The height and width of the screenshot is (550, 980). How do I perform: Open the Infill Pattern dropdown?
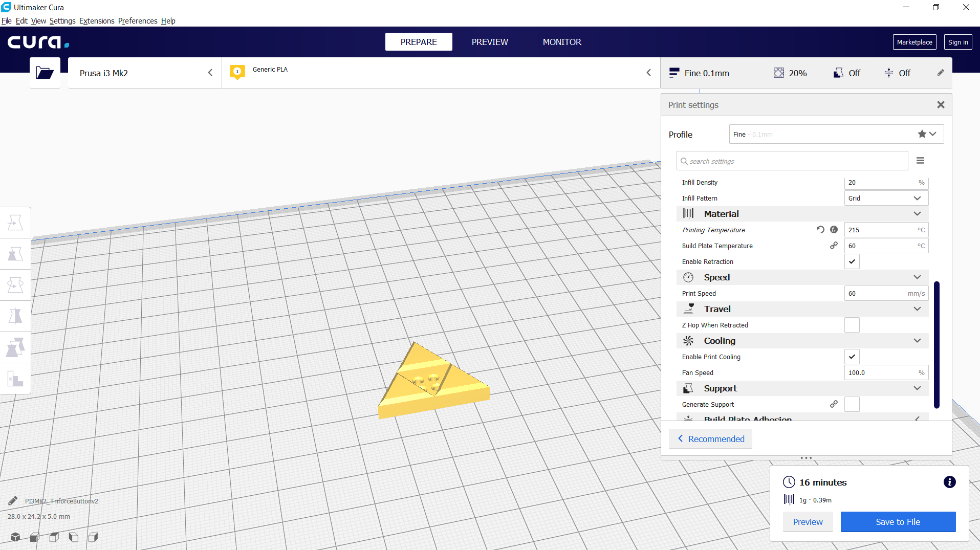tap(886, 198)
